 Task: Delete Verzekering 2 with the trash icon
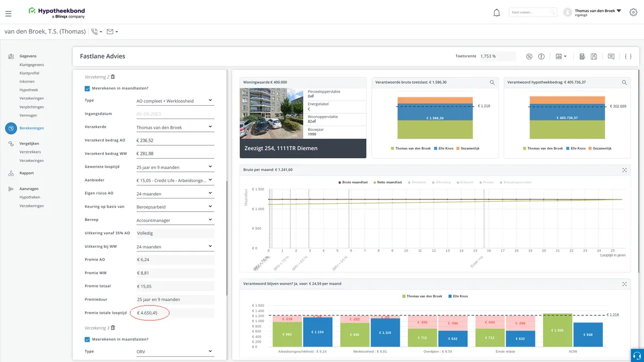pos(113,77)
